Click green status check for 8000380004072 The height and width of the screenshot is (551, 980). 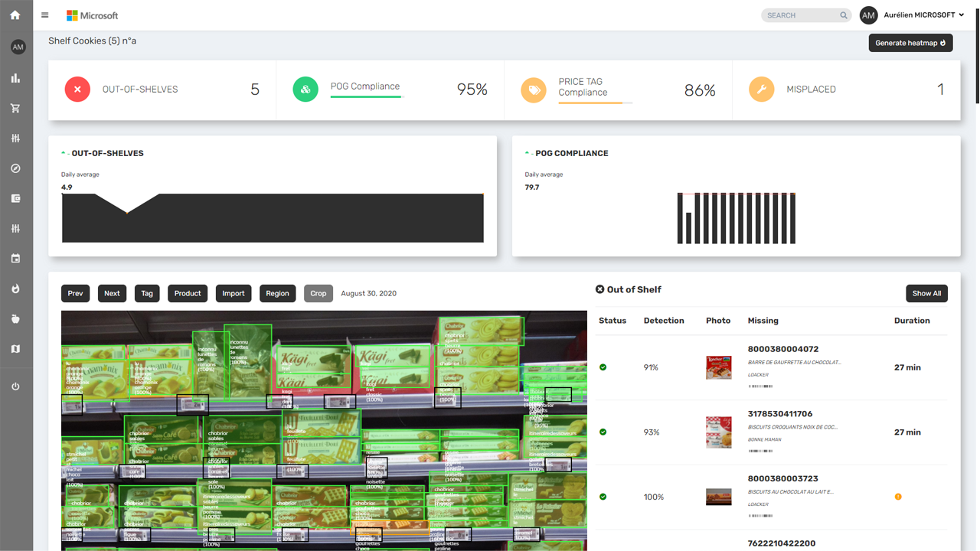603,367
